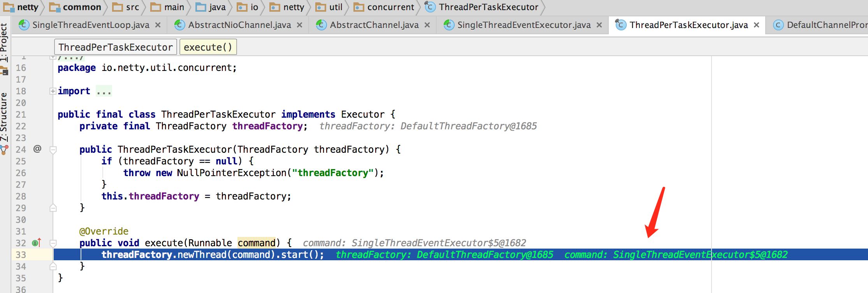Collapse the constructor at line 24
The height and width of the screenshot is (293, 868).
[53, 150]
